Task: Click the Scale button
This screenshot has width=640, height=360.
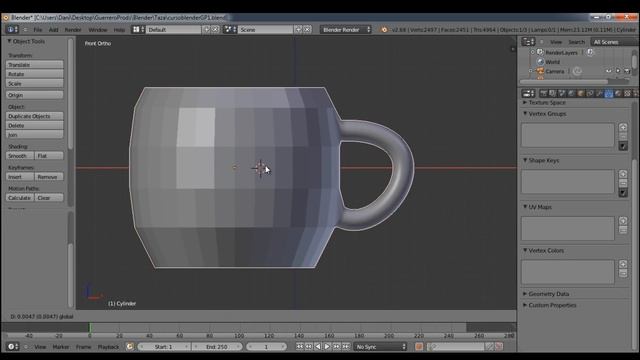Action: click(x=35, y=83)
